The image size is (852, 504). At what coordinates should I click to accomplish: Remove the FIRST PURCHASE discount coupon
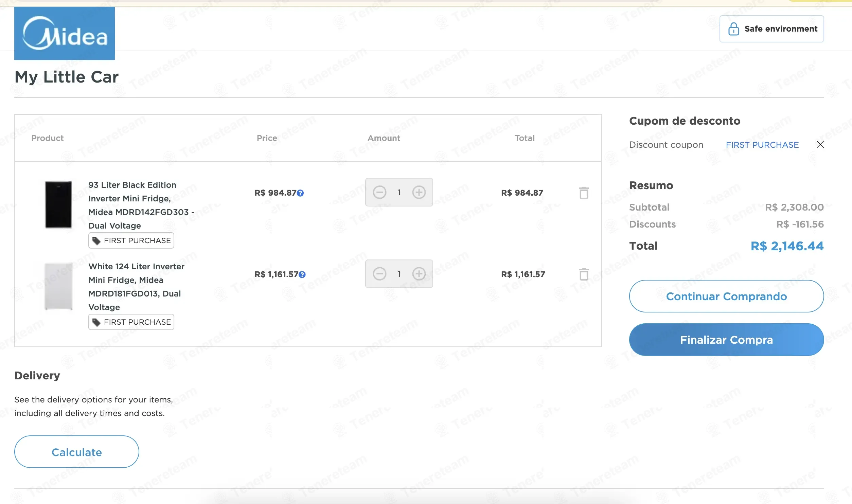(820, 145)
